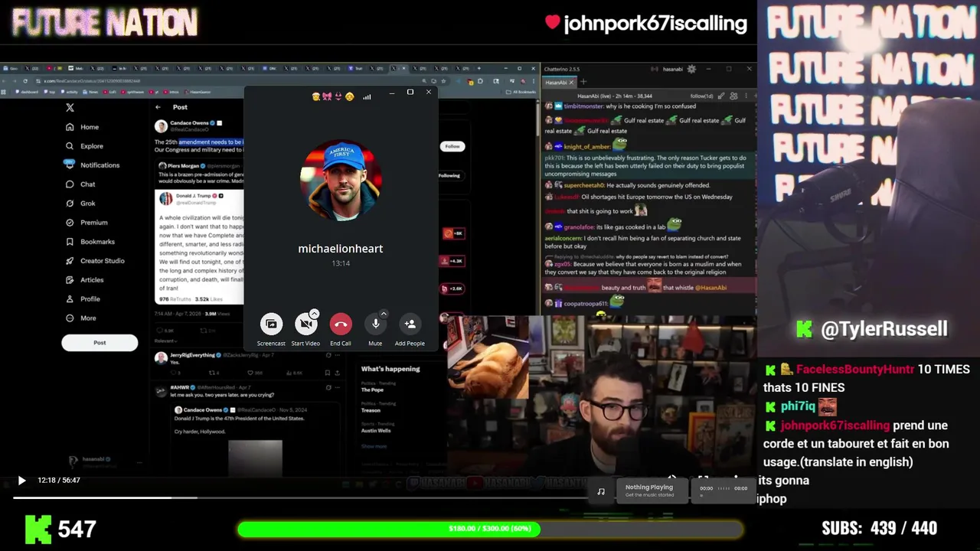Viewport: 980px width, 551px height.
Task: Click the white Post button in X sidebar
Action: (100, 343)
